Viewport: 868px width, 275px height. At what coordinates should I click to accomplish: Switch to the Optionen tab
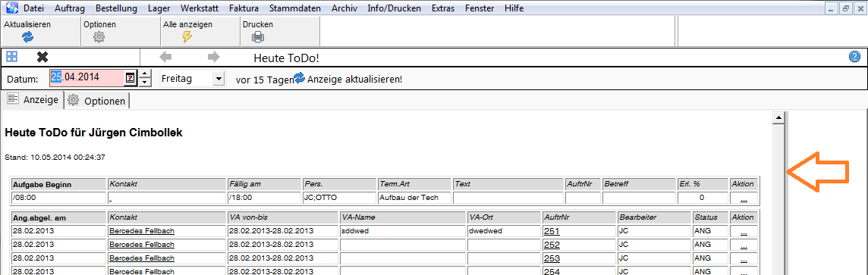click(x=97, y=101)
